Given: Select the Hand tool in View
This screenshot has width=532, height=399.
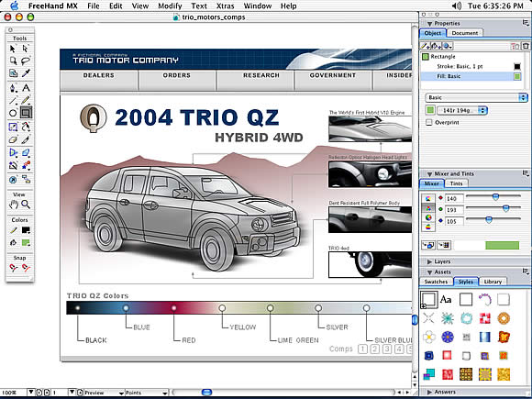Looking at the screenshot, I should point(13,205).
